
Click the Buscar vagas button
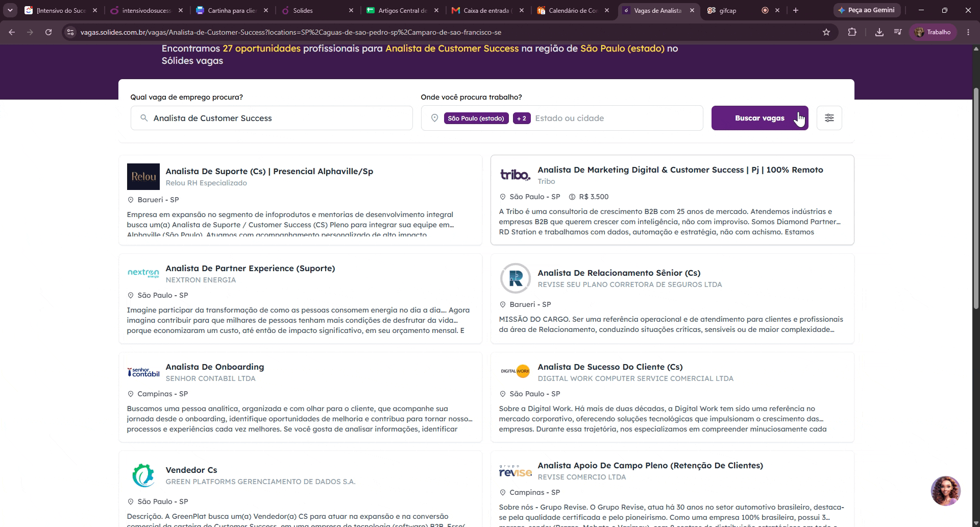[759, 118]
